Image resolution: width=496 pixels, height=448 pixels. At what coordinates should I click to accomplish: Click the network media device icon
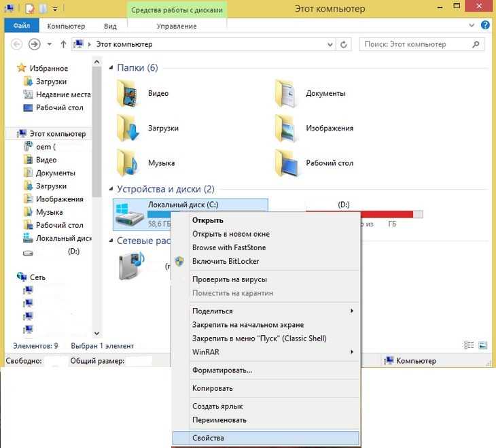(132, 266)
